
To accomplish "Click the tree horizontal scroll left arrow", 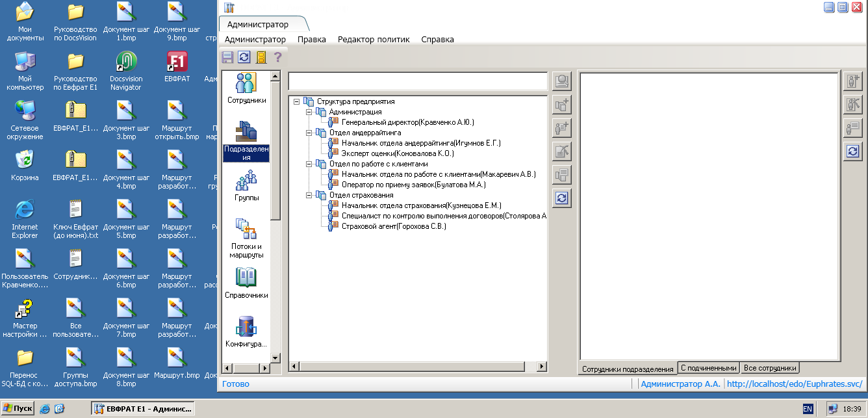I will pyautogui.click(x=294, y=367).
